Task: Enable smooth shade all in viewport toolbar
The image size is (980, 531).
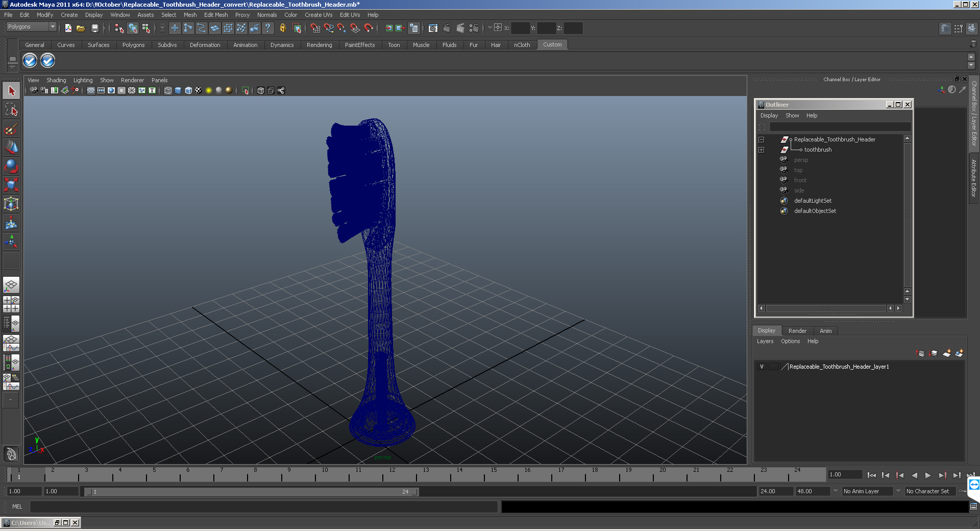Action: pos(178,90)
